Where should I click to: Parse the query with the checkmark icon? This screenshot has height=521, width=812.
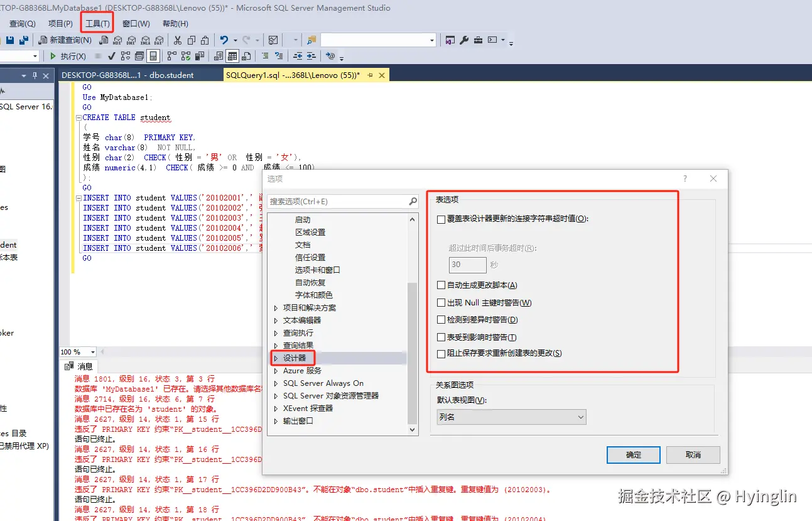point(111,56)
